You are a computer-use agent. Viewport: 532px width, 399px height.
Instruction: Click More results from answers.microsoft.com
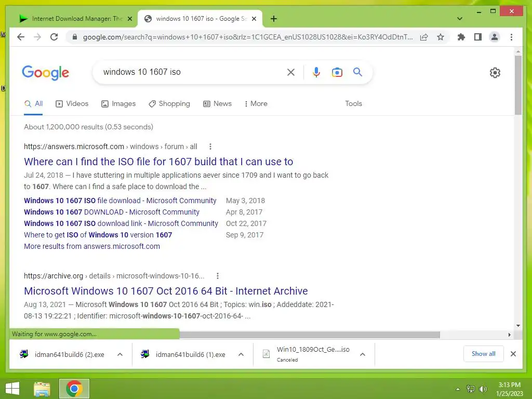tap(92, 246)
